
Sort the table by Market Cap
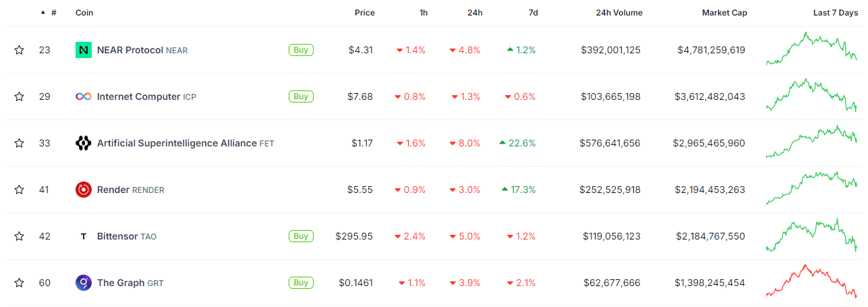(x=724, y=13)
